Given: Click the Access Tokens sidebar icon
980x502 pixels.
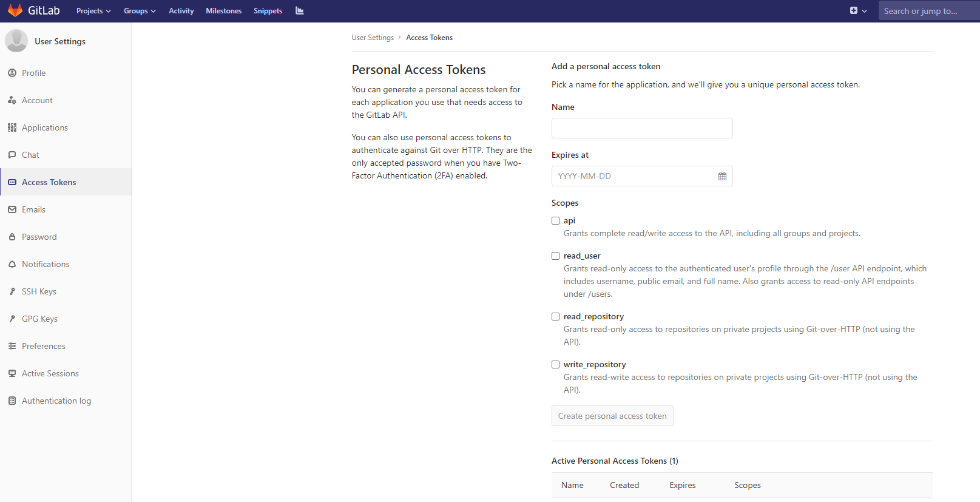Looking at the screenshot, I should tap(12, 182).
